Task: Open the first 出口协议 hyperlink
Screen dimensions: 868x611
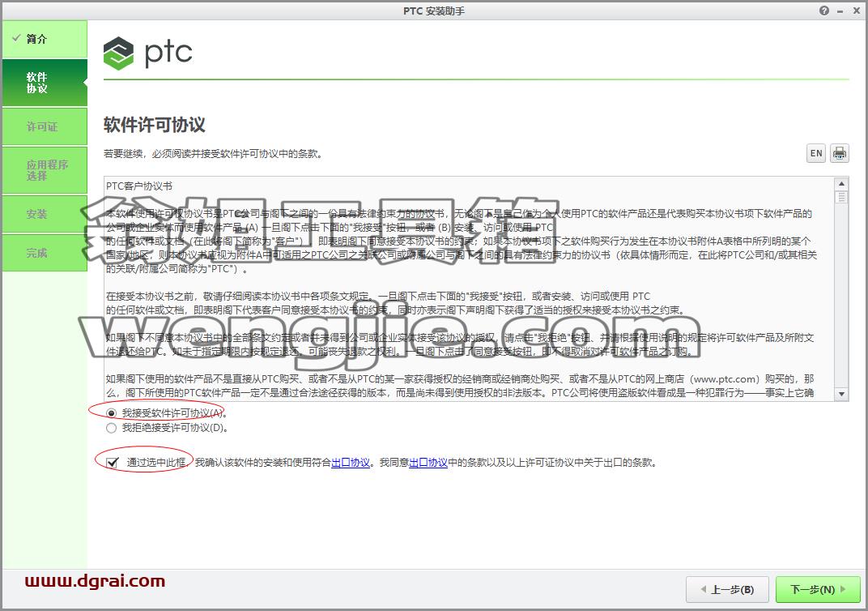Action: [351, 462]
